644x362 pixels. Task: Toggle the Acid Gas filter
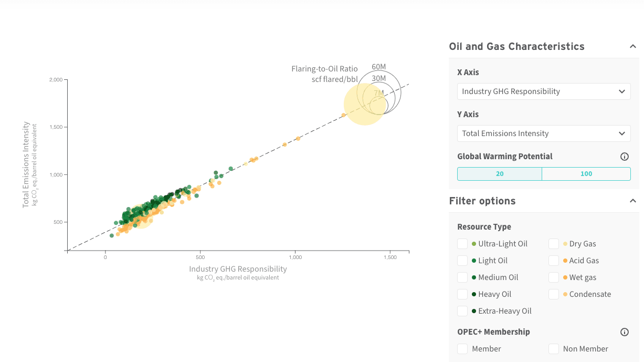pyautogui.click(x=554, y=261)
